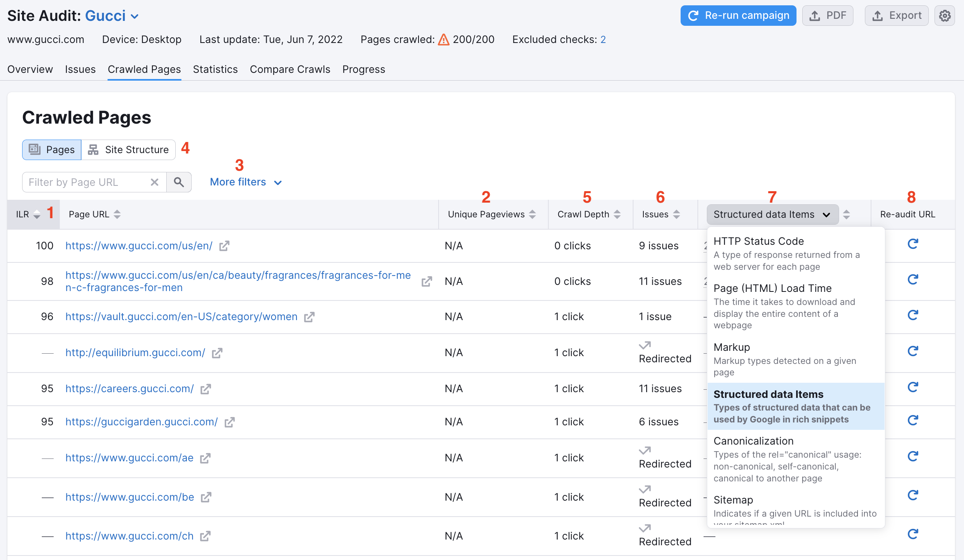Screen dimensions: 964x560
Task: Choose Sitemap option in dropdown
Action: click(796, 509)
